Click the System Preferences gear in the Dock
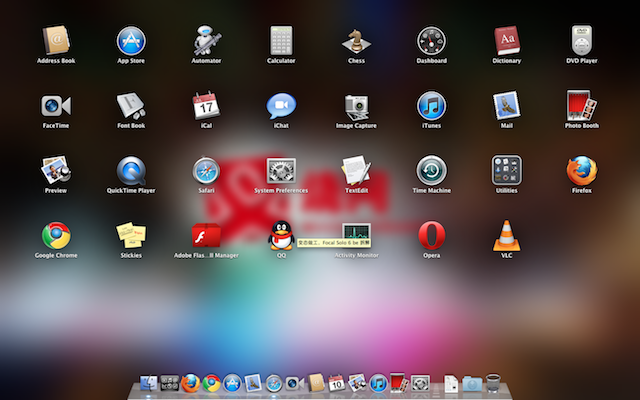 point(420,384)
